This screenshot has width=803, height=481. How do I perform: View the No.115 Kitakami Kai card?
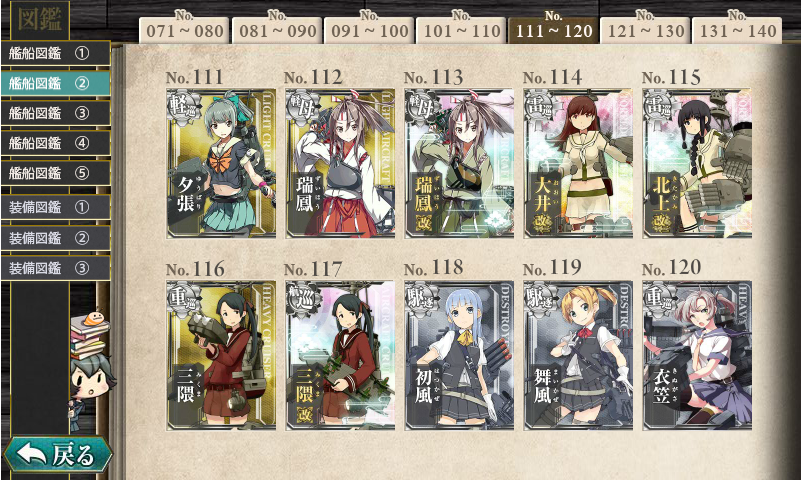[697, 163]
